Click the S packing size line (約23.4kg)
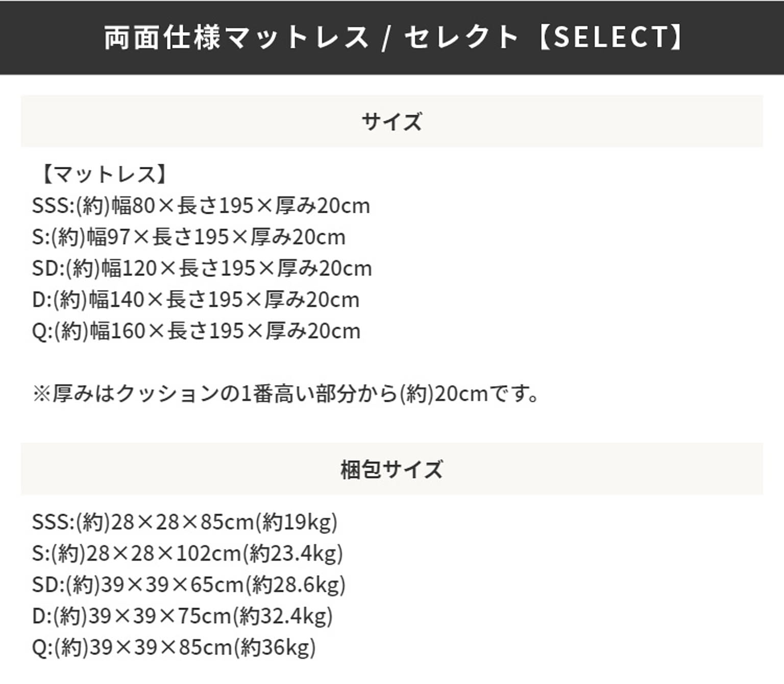 (x=187, y=553)
